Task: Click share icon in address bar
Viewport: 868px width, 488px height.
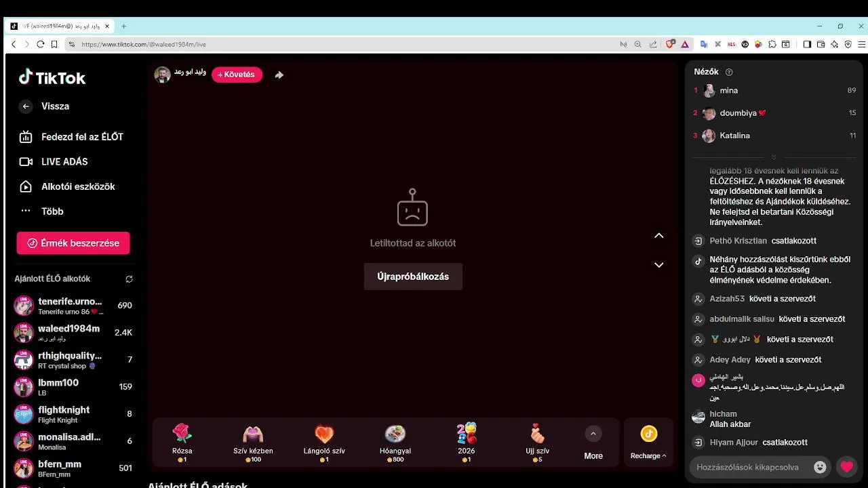Action: pyautogui.click(x=652, y=44)
